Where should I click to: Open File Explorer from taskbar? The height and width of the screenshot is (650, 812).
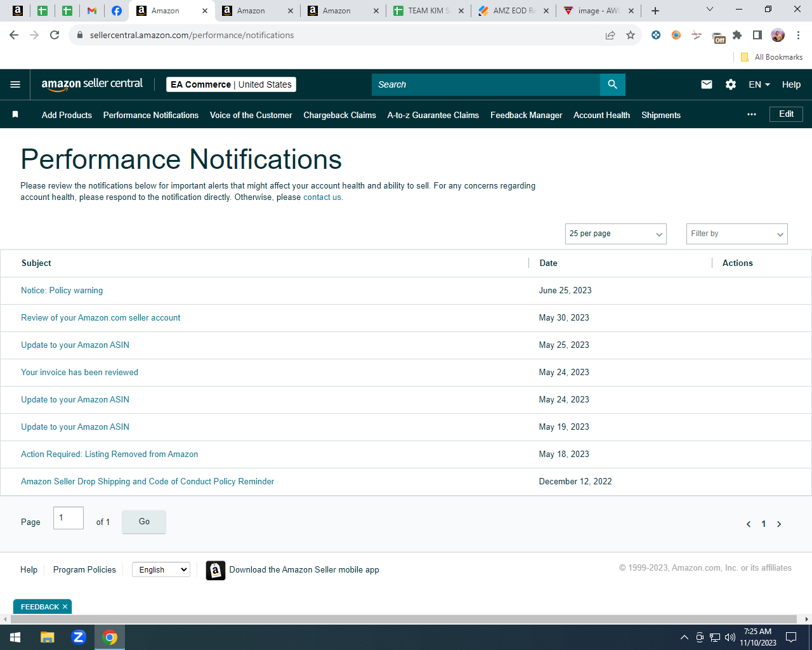click(48, 637)
